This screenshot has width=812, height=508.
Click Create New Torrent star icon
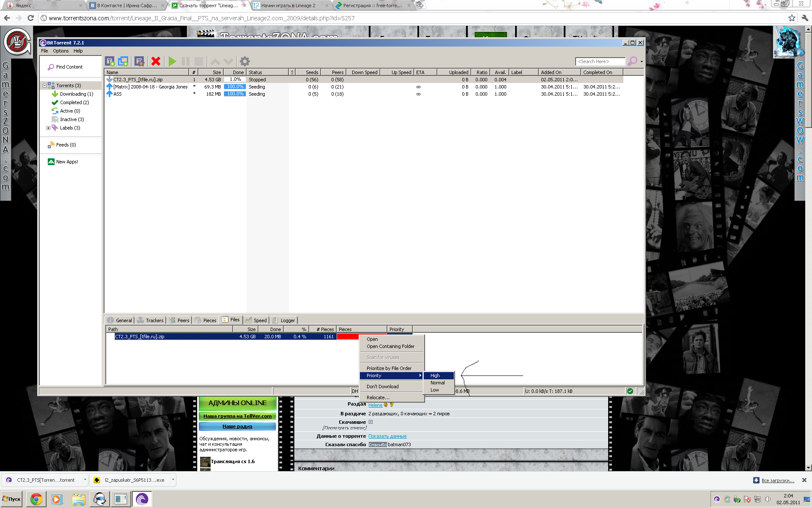click(139, 61)
